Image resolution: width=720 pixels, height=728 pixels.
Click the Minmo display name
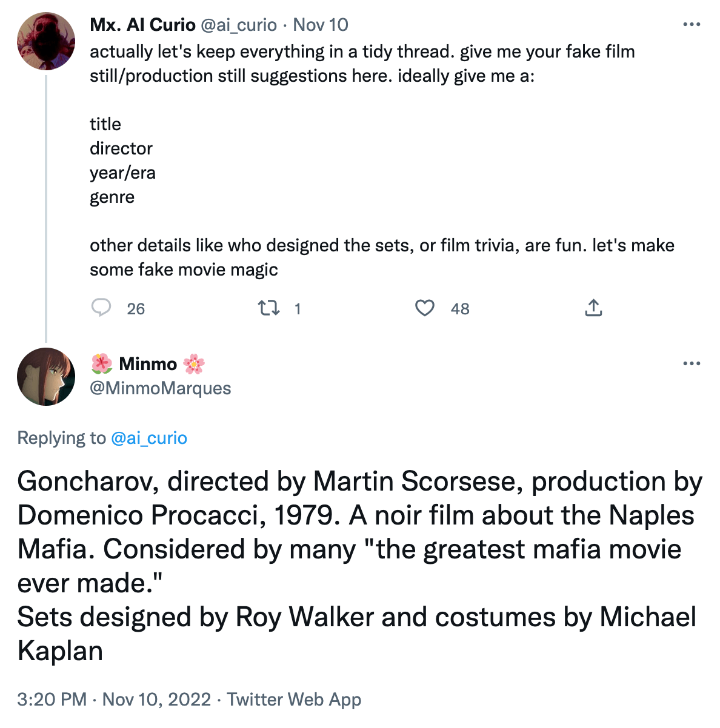pyautogui.click(x=148, y=364)
